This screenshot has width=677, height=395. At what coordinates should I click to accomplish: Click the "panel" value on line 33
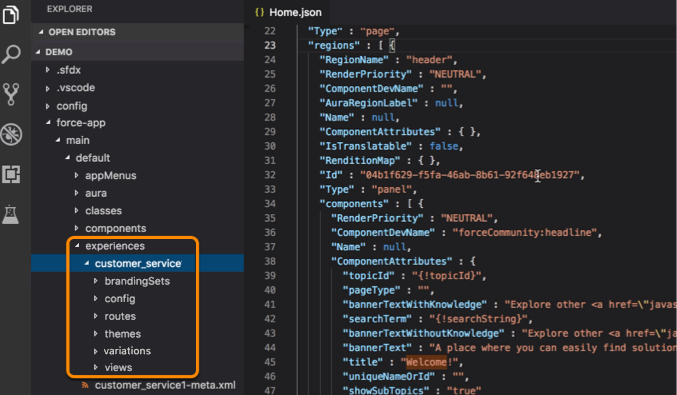coord(391,190)
